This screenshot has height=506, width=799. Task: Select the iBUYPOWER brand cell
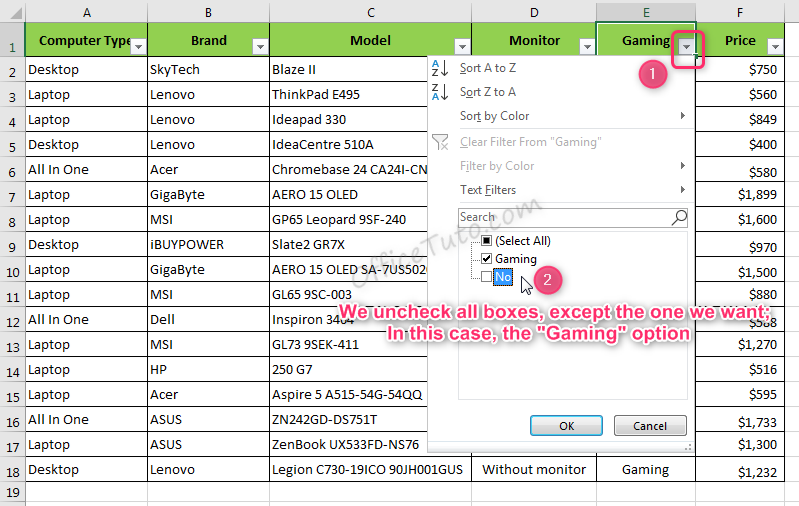coord(208,245)
